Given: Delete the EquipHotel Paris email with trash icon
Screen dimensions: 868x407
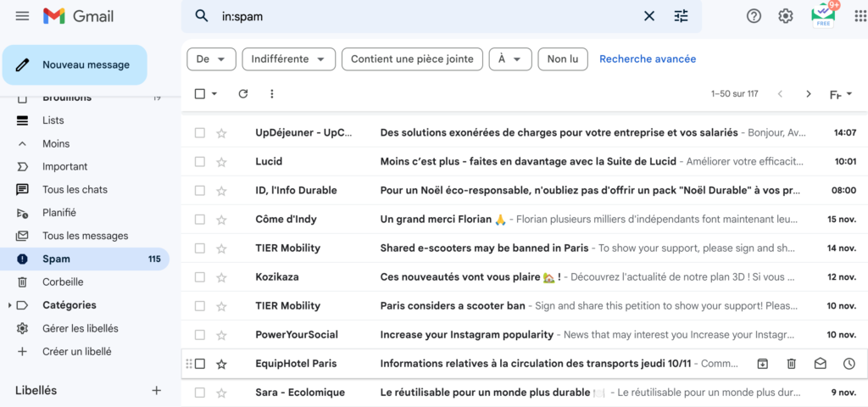Looking at the screenshot, I should [792, 364].
